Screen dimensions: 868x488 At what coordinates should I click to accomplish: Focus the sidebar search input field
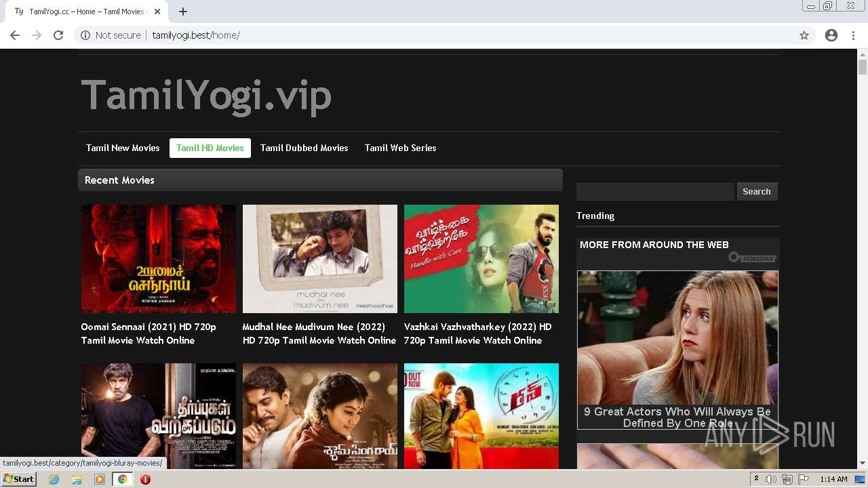tap(655, 192)
